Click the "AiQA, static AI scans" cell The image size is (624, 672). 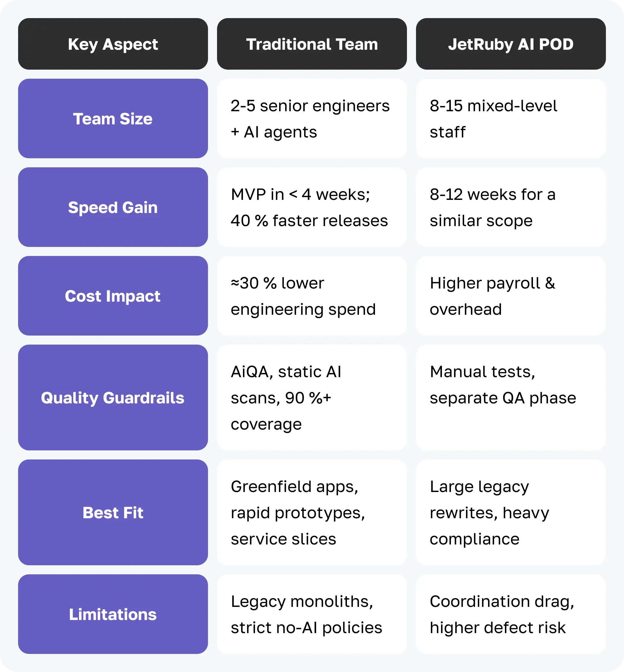point(312,397)
